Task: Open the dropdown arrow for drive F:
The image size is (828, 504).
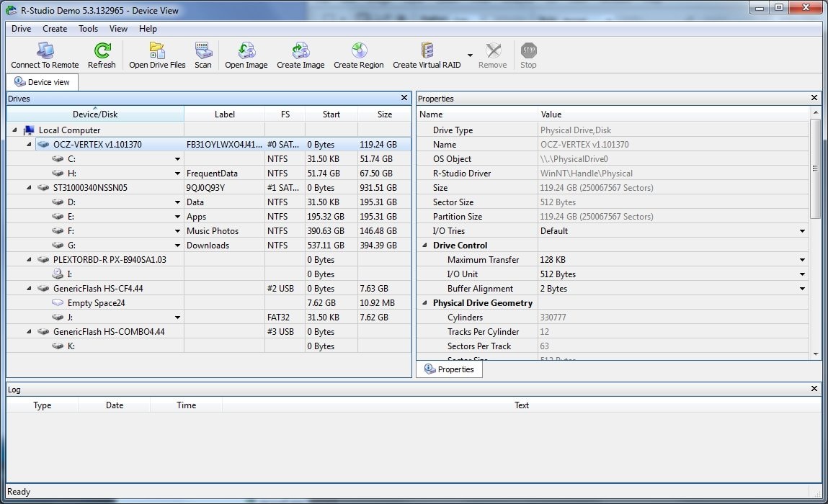Action: tap(177, 230)
